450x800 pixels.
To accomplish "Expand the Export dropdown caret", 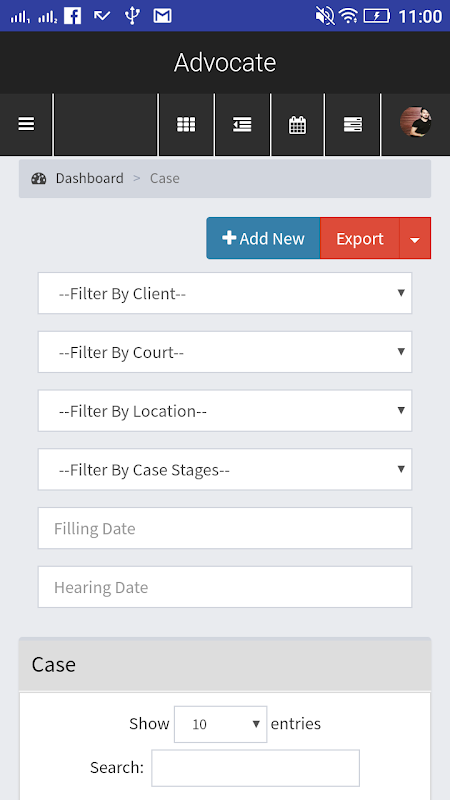I will (415, 238).
